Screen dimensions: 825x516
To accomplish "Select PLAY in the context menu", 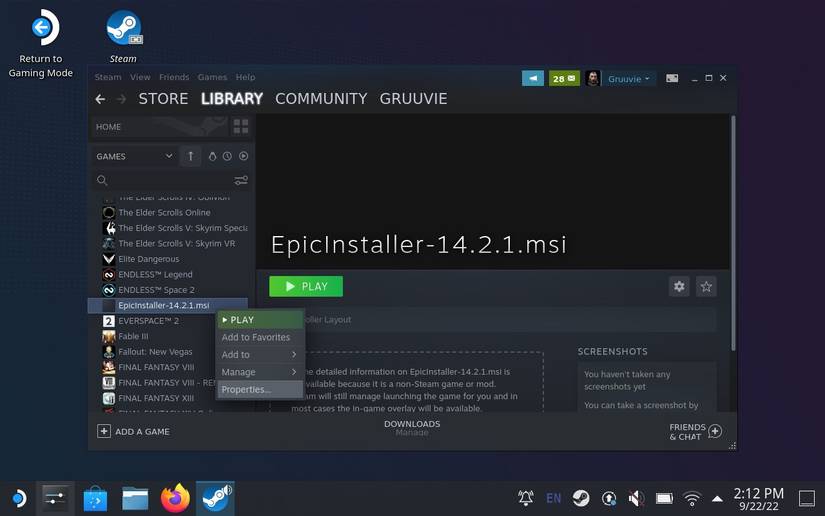I will pyautogui.click(x=260, y=320).
